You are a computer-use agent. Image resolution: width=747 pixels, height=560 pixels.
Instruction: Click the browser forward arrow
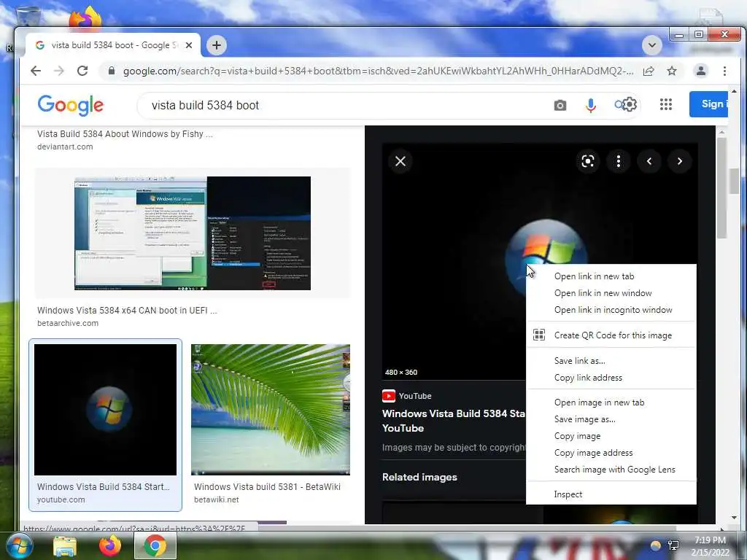58,71
